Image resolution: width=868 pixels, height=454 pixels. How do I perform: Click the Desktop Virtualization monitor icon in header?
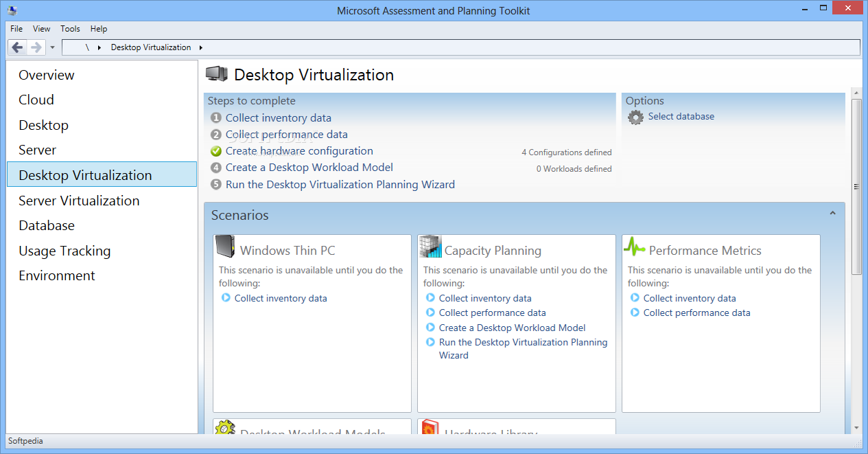(x=217, y=73)
